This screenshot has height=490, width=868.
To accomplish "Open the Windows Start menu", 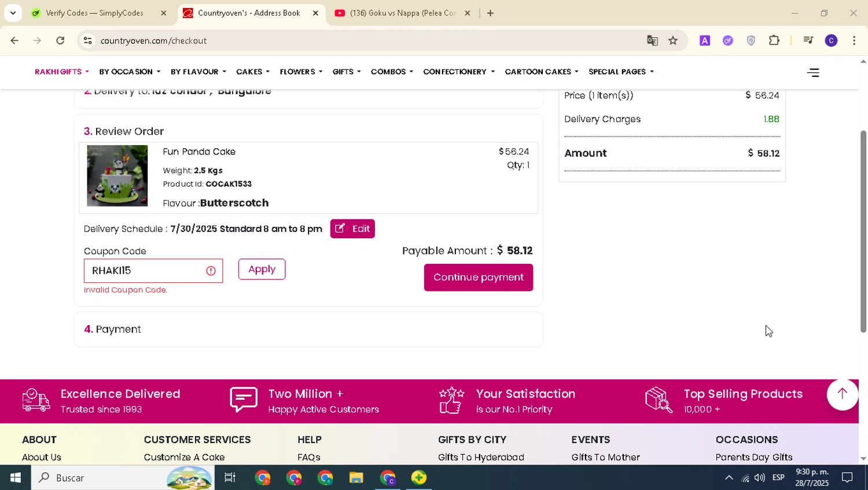I will (x=15, y=478).
